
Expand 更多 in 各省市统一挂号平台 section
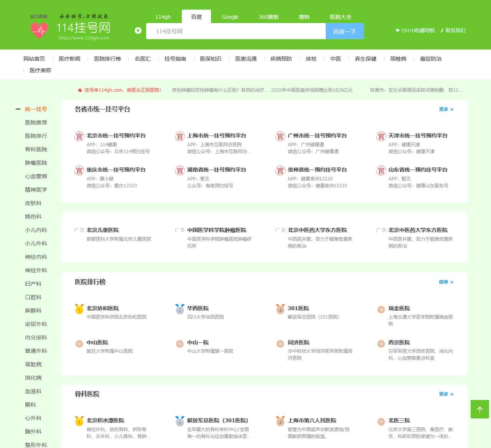446,109
